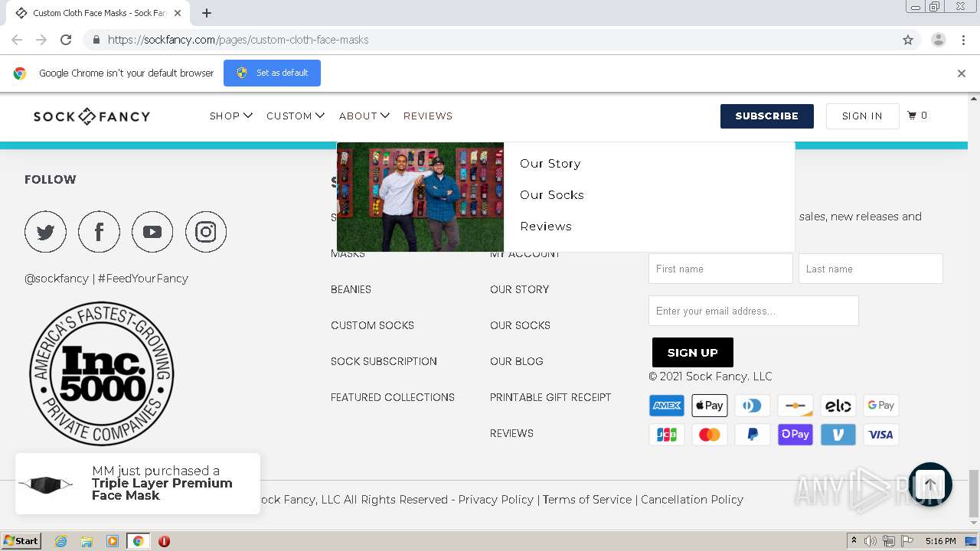Open OUR BLOG footer link
Image resolution: width=980 pixels, height=551 pixels.
click(x=517, y=361)
